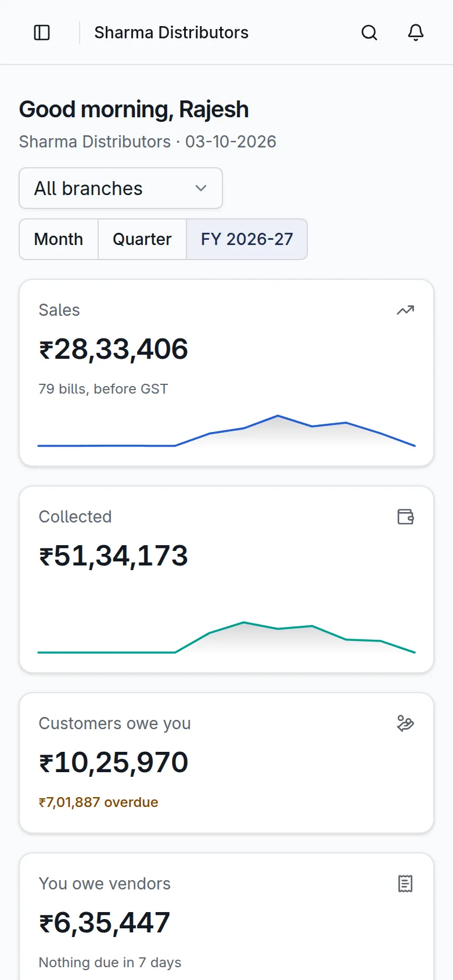Viewport: 453px width, 980px height.
Task: Click the 'Customers owe you' label
Action: 114,723
